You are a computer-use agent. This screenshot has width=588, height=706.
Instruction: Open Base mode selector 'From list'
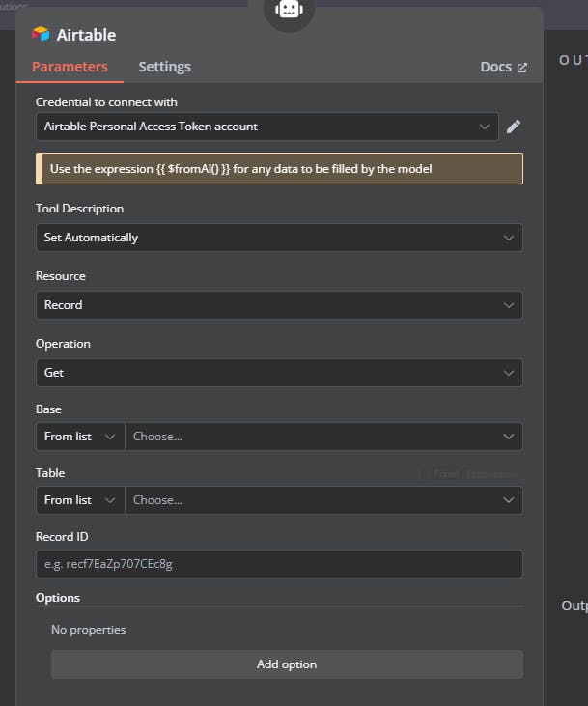click(80, 437)
